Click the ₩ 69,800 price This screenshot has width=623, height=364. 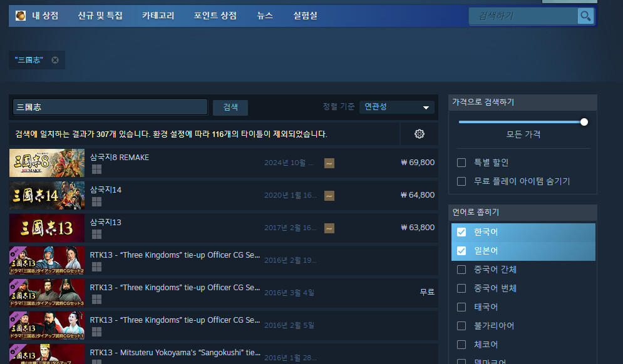[x=418, y=163]
